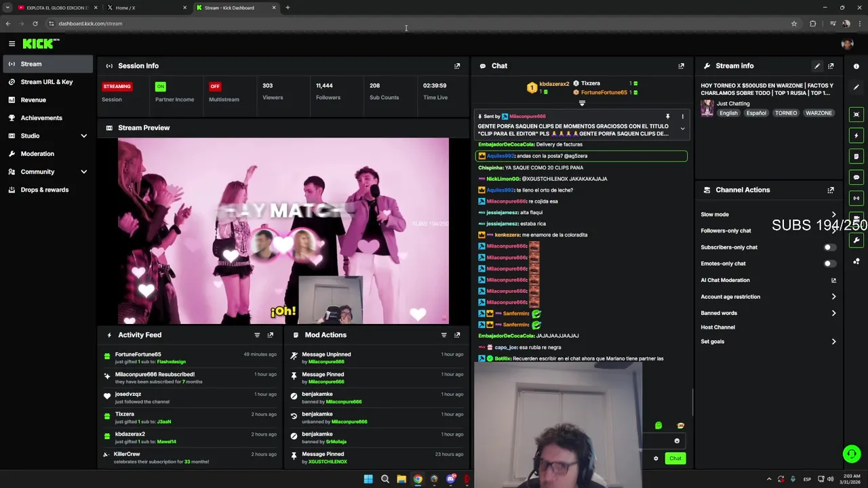Switch to the EXPLOTA EL GLOBO browser tab
868x488 pixels.
[57, 7]
